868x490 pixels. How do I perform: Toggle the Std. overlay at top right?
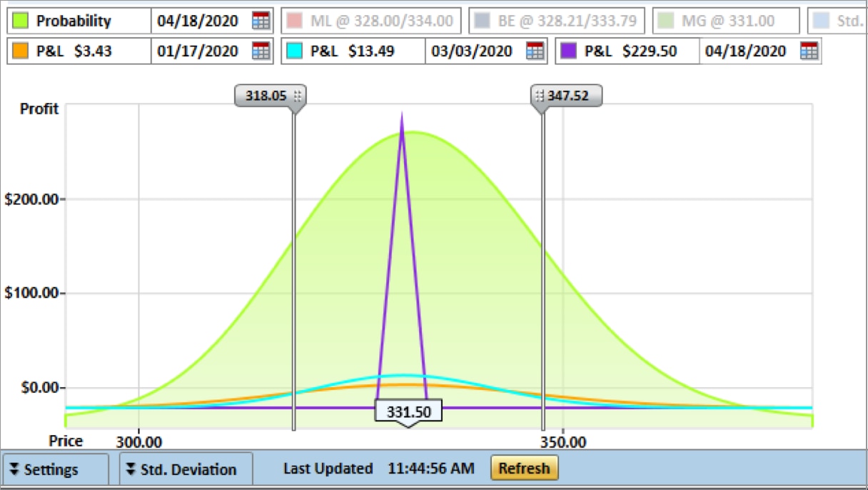click(x=837, y=21)
